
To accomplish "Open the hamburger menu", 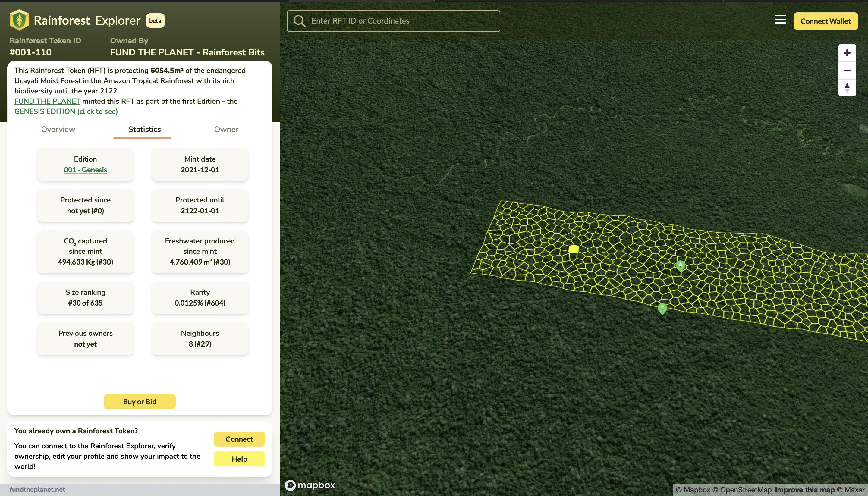I will click(x=781, y=19).
